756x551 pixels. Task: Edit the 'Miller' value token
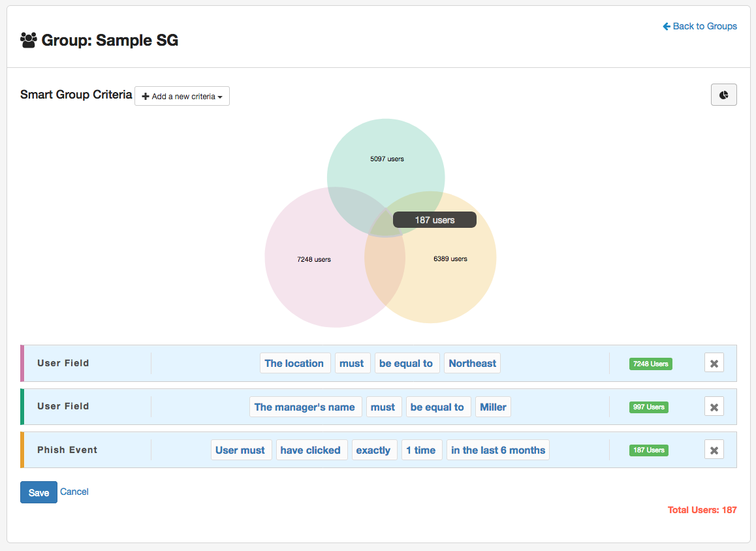point(493,407)
